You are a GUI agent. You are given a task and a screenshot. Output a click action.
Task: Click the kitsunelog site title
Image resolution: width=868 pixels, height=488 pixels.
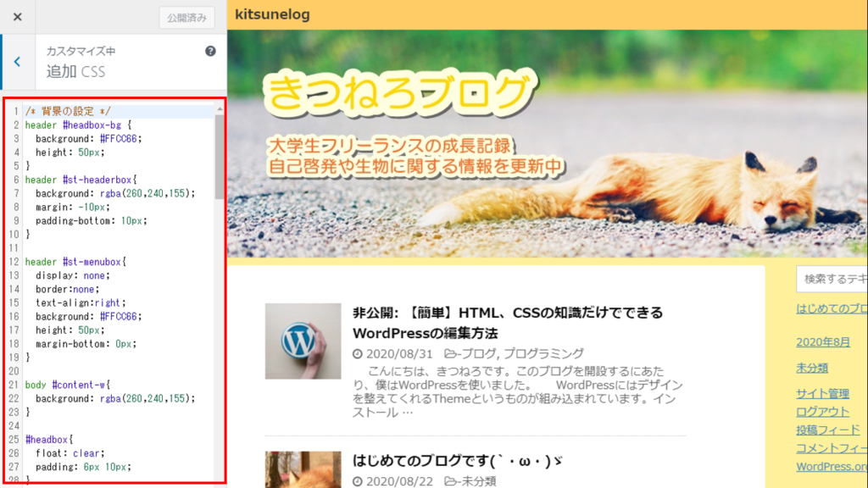tap(272, 14)
